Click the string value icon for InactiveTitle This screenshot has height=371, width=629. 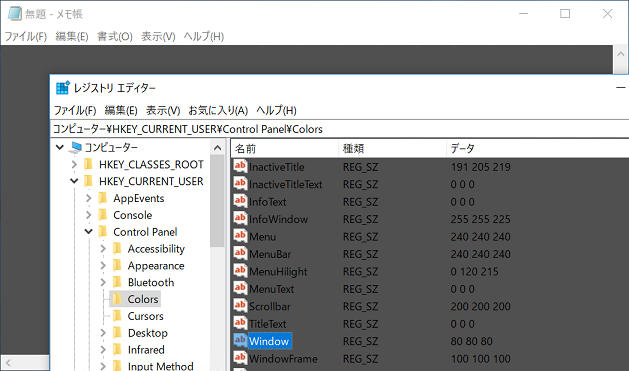point(240,166)
